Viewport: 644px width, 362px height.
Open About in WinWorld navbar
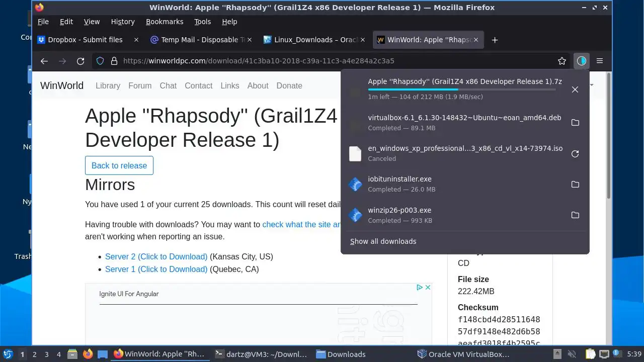click(258, 85)
